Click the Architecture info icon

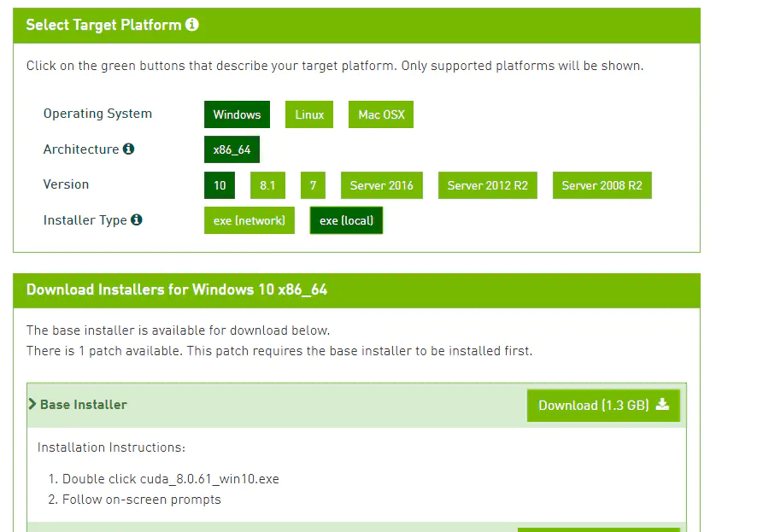tap(128, 149)
